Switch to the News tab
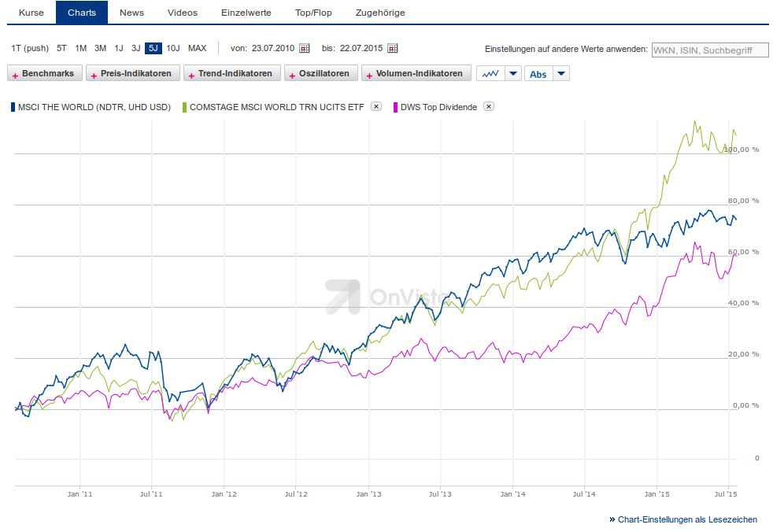The image size is (773, 532). pos(131,13)
